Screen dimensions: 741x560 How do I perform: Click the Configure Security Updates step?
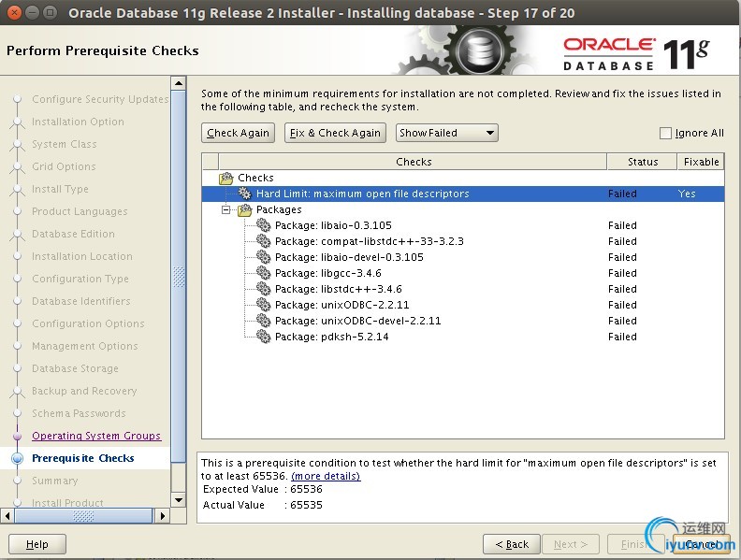100,99
